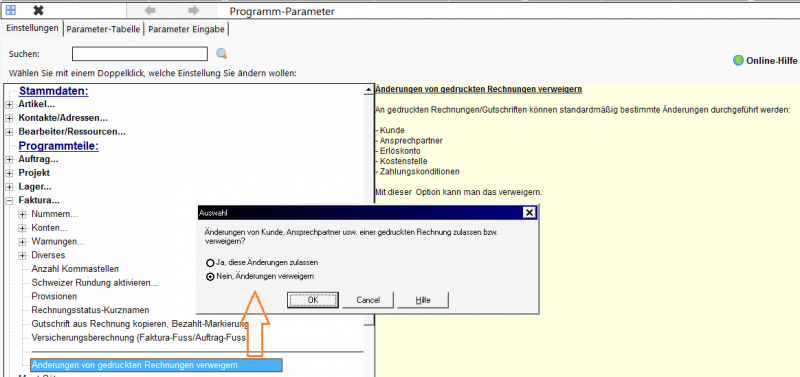The image size is (800, 377).
Task: Close the Auswahl dialog with X
Action: pyautogui.click(x=529, y=212)
